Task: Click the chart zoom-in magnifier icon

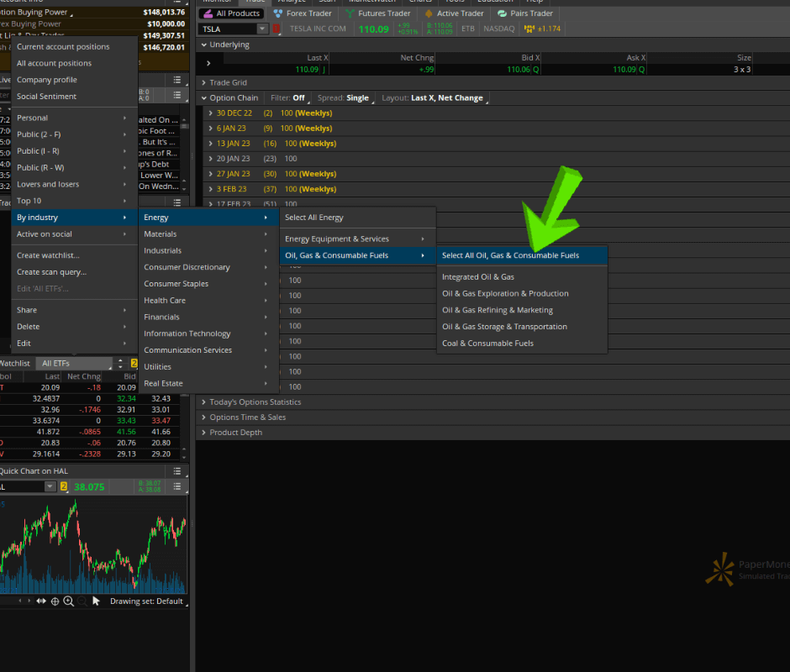Action: 69,601
